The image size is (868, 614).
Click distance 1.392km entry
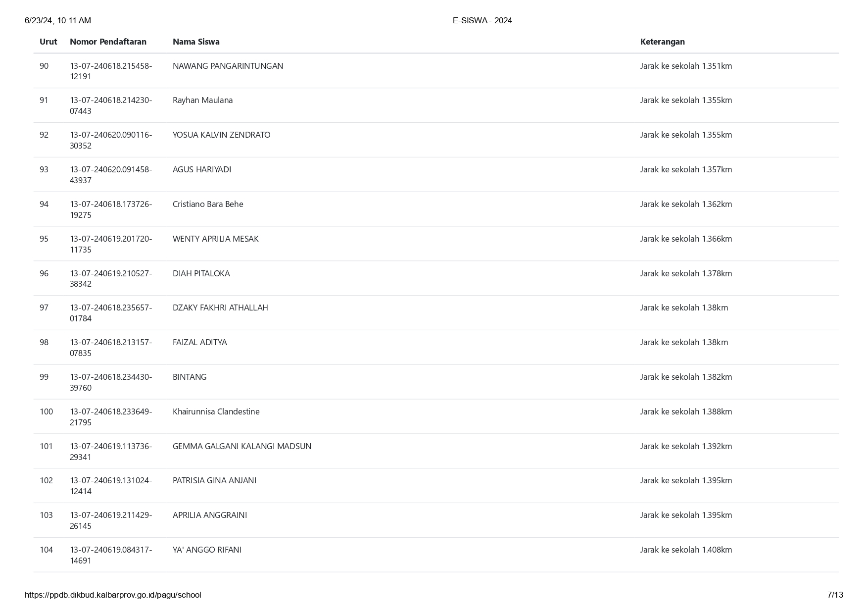[686, 446]
